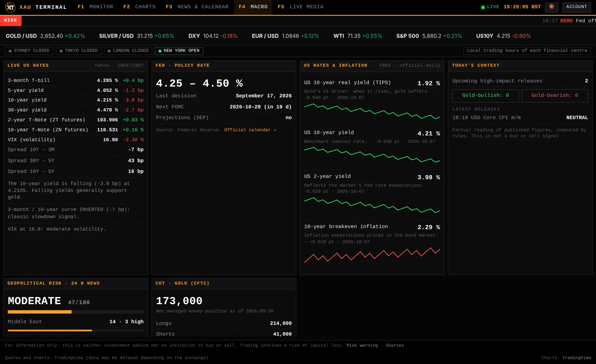
Task: Click the red WIRE ticker badge
Action: point(11,20)
